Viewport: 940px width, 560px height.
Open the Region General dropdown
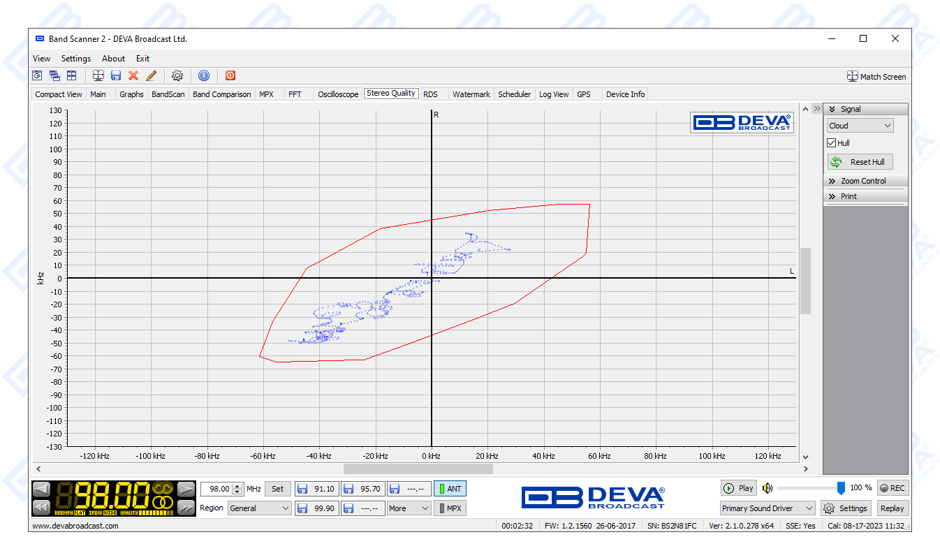click(x=259, y=508)
